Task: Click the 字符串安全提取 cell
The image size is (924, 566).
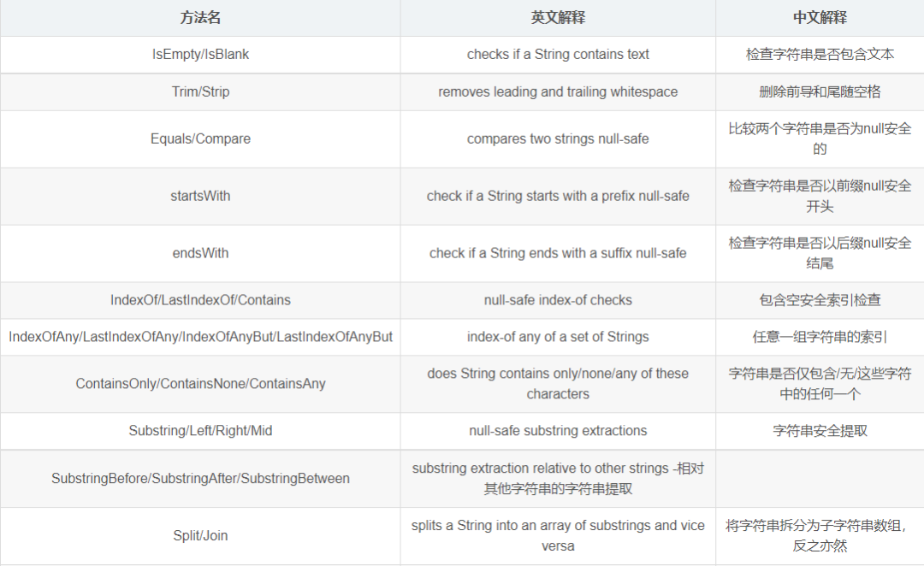Action: [x=820, y=431]
